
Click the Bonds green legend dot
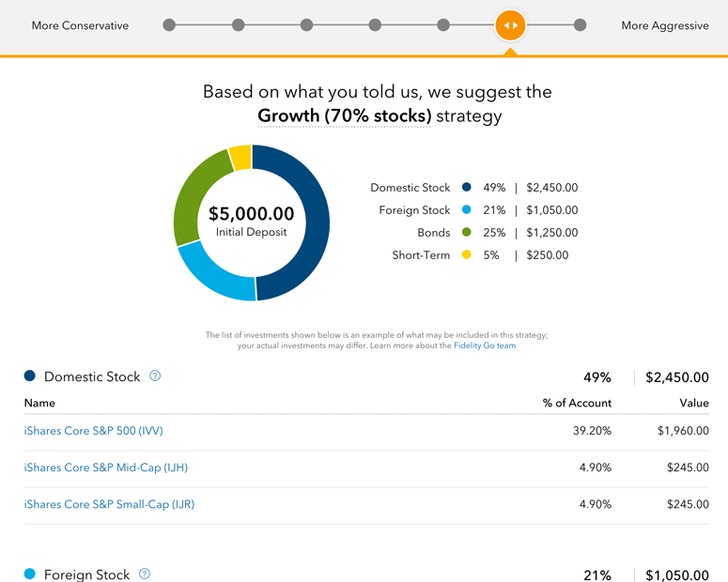pyautogui.click(x=467, y=232)
